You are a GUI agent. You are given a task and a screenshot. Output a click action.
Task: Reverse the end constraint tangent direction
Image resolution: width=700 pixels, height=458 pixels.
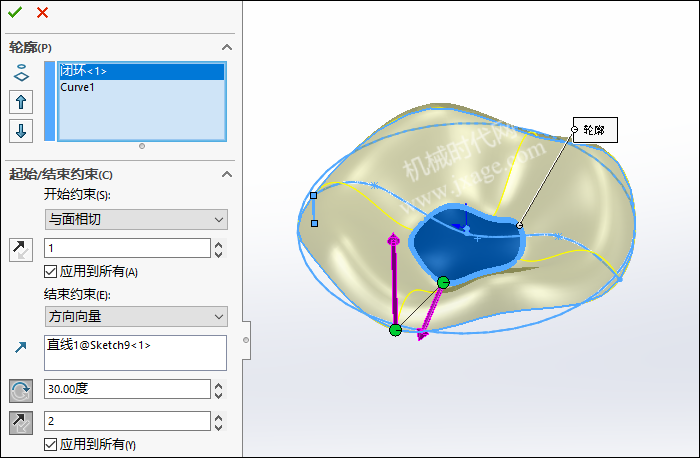click(21, 422)
